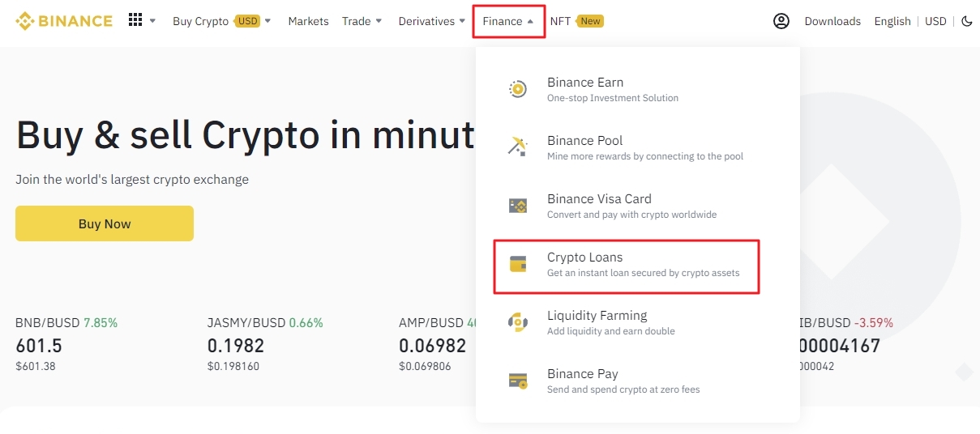The image size is (980, 434).
Task: Click the Liquidity Farming icon
Action: click(x=518, y=322)
